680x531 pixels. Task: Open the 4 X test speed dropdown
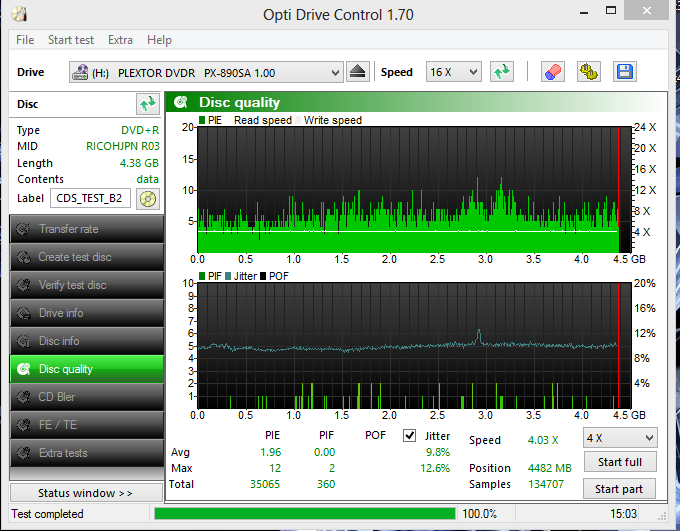[620, 438]
